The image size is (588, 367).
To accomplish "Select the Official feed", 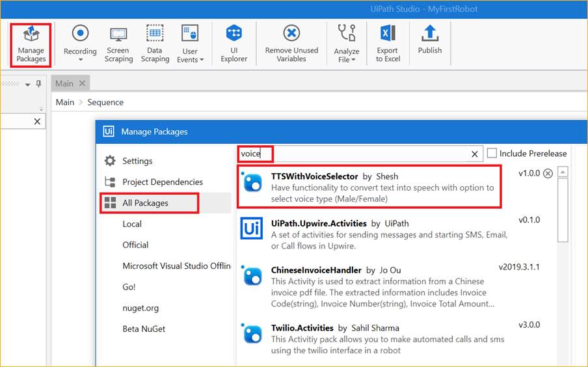I will (x=135, y=245).
